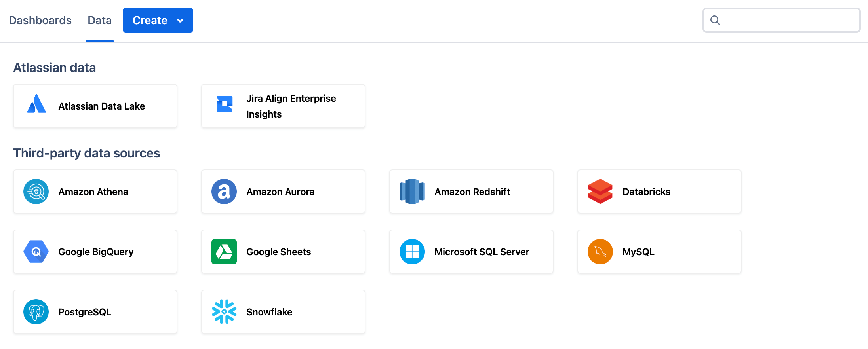The width and height of the screenshot is (868, 349).
Task: Click the MySQL dolphin icon
Action: (600, 252)
